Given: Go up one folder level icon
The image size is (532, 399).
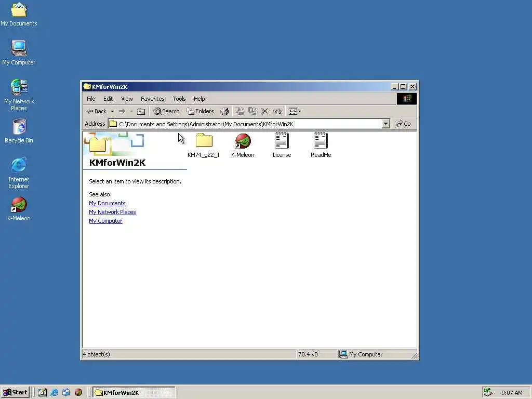Looking at the screenshot, I should pos(141,111).
